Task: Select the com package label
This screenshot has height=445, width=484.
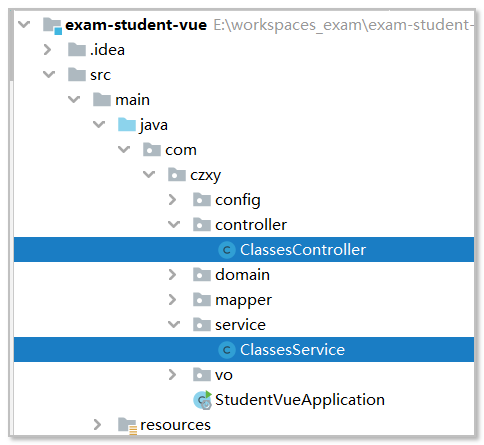Action: (181, 150)
